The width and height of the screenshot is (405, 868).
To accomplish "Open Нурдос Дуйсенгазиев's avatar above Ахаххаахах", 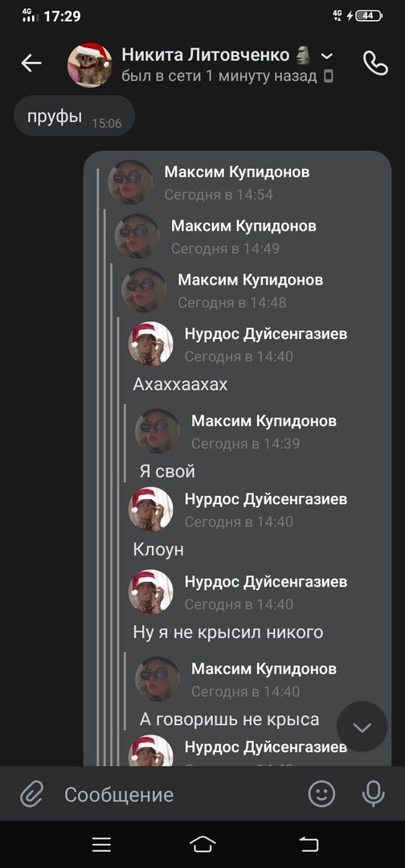I will (150, 344).
